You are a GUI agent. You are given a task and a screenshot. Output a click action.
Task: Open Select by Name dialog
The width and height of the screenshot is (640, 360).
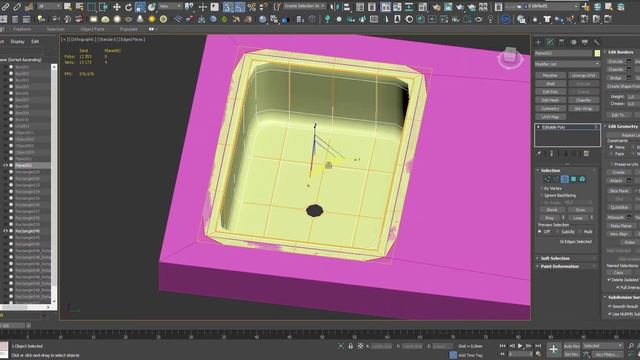click(x=80, y=7)
